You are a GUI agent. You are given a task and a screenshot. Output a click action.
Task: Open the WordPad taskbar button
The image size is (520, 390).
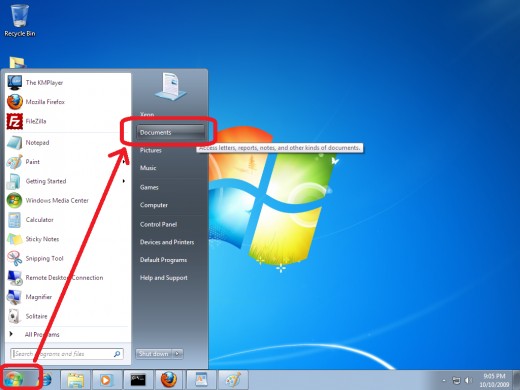click(x=201, y=380)
